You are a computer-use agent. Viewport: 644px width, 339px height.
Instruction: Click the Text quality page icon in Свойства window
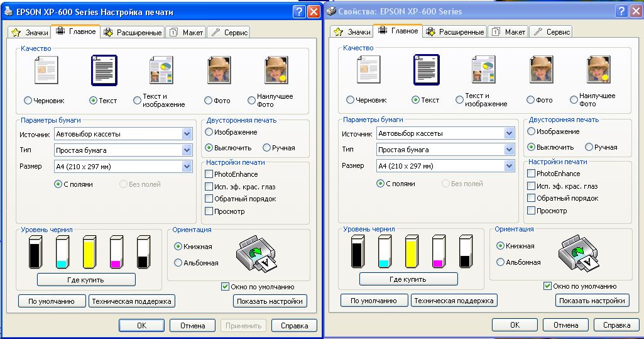427,70
